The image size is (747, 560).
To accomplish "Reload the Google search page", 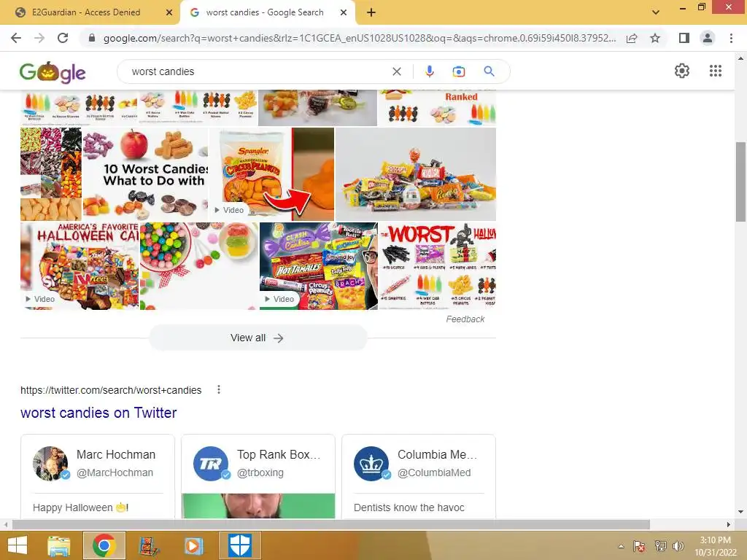I will point(63,38).
